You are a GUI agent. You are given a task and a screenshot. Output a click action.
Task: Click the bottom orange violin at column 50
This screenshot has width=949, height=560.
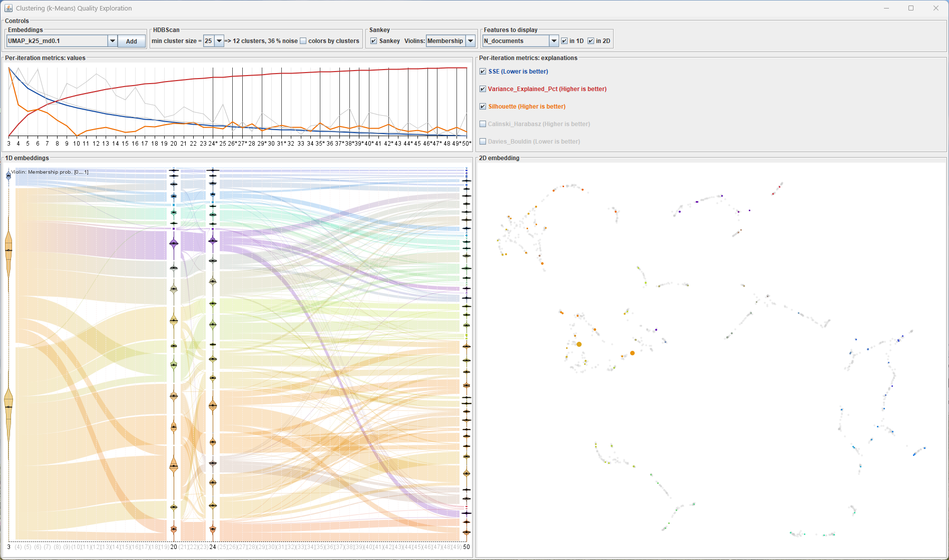pyautogui.click(x=466, y=532)
